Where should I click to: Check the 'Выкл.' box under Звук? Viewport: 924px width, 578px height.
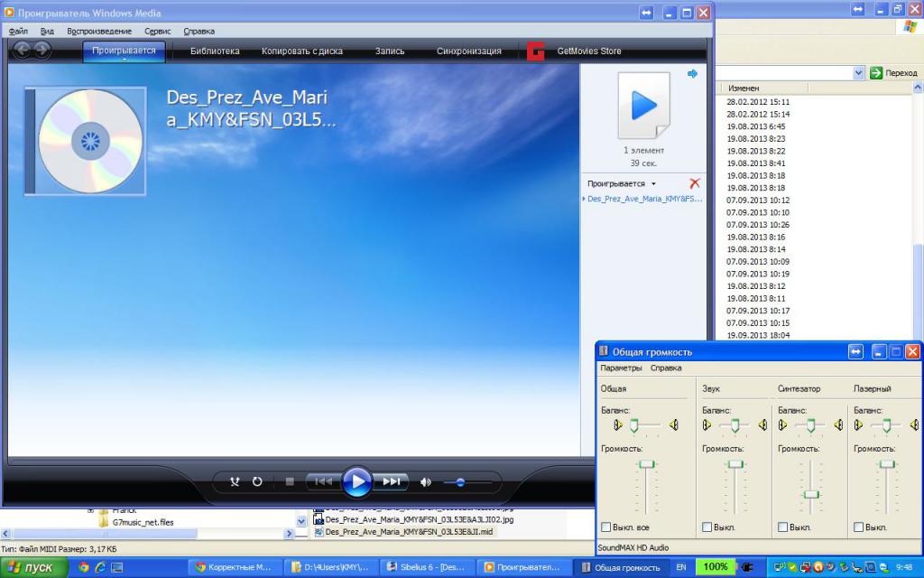[707, 527]
